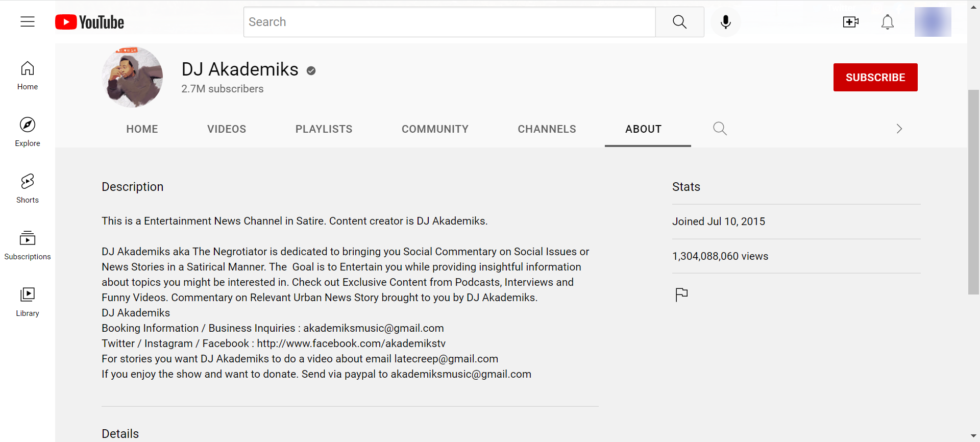
Task: Click into the Search input field
Action: click(450, 22)
